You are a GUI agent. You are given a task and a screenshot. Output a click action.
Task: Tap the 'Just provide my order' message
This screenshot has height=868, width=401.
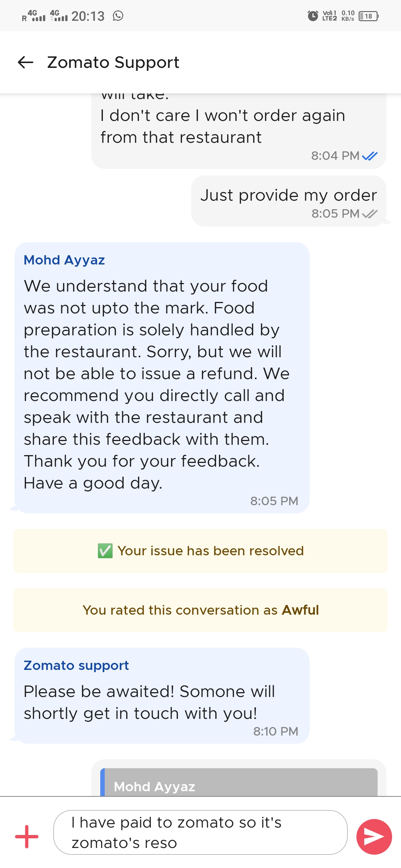[x=288, y=195]
